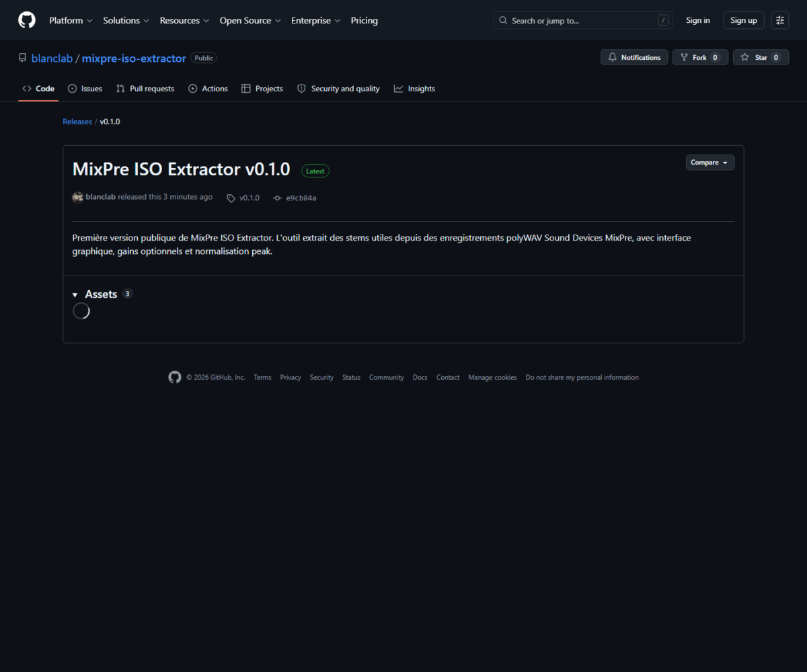Expand the Open Source menu

coord(250,20)
